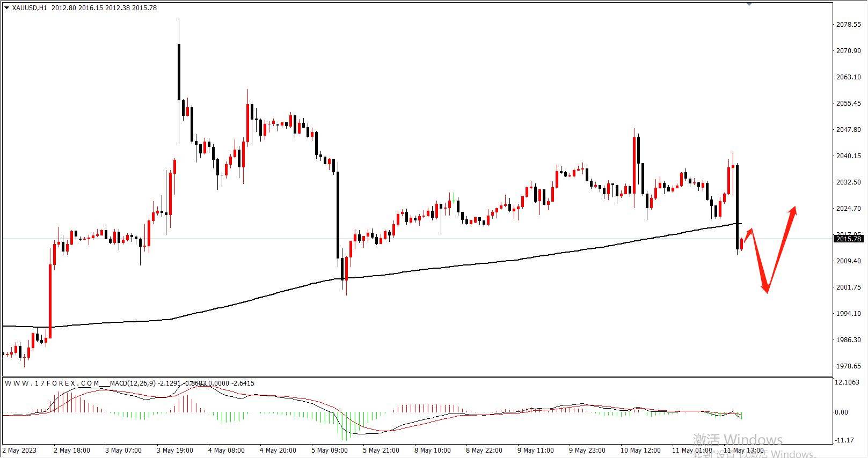Click the 2055.45 price axis label
Image resolution: width=868 pixels, height=458 pixels.
pos(848,104)
